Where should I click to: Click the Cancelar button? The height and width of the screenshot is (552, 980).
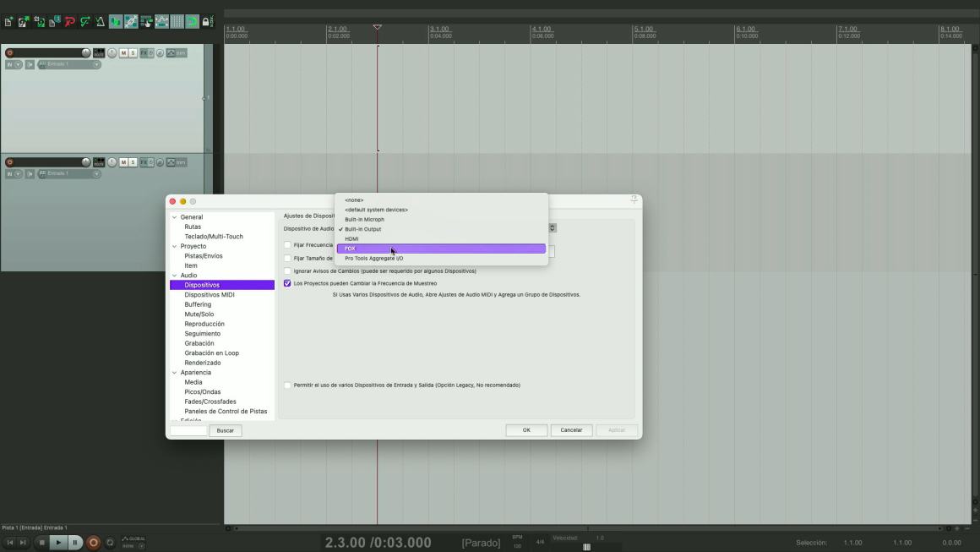(571, 430)
